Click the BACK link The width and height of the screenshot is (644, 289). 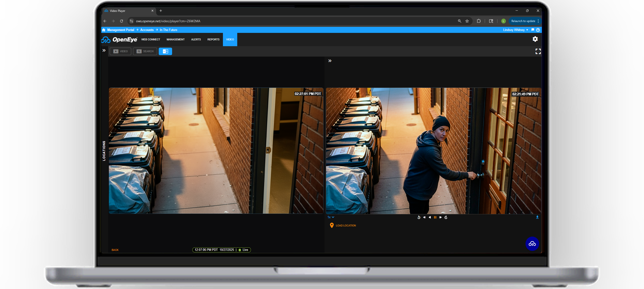pos(115,250)
